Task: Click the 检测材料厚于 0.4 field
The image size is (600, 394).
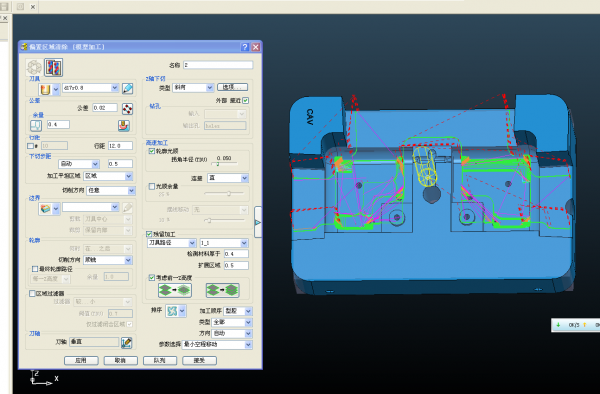Action: point(236,254)
